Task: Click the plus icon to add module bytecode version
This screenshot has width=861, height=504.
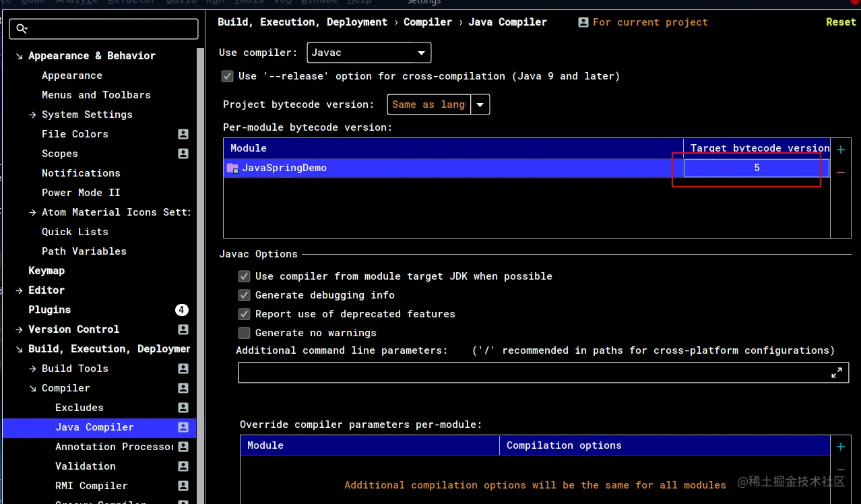Action: [x=841, y=150]
